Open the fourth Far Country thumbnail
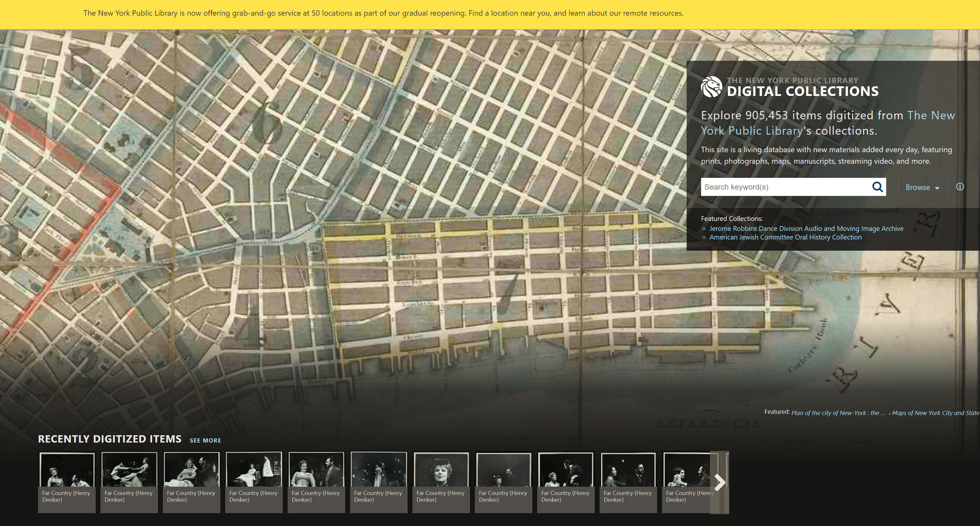The width and height of the screenshot is (980, 526). [x=254, y=470]
